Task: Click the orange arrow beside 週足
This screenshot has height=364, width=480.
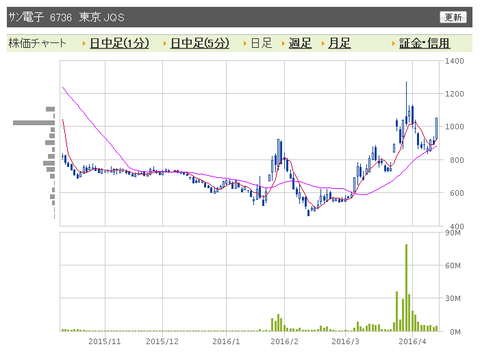Action: pyautogui.click(x=283, y=43)
